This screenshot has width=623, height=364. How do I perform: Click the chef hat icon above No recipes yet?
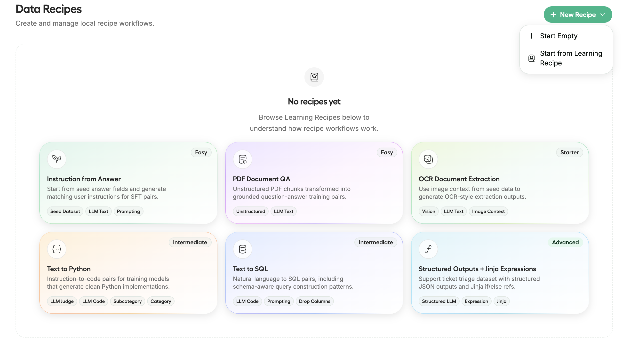[x=314, y=77]
